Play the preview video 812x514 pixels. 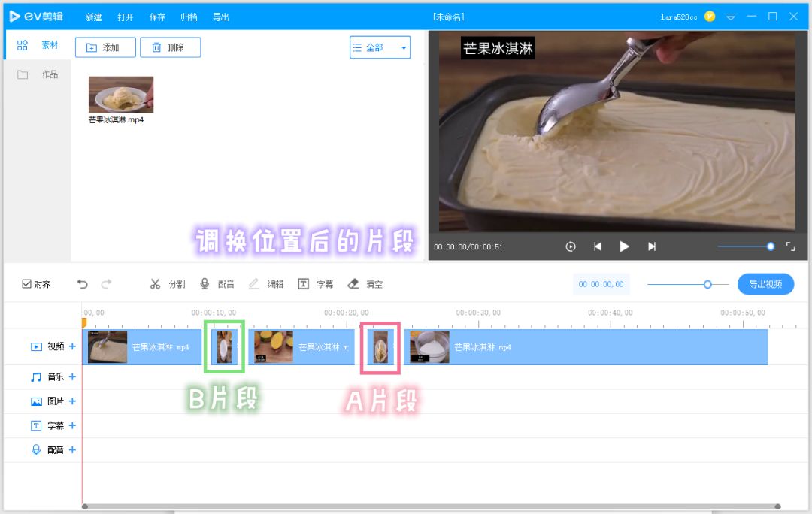625,247
